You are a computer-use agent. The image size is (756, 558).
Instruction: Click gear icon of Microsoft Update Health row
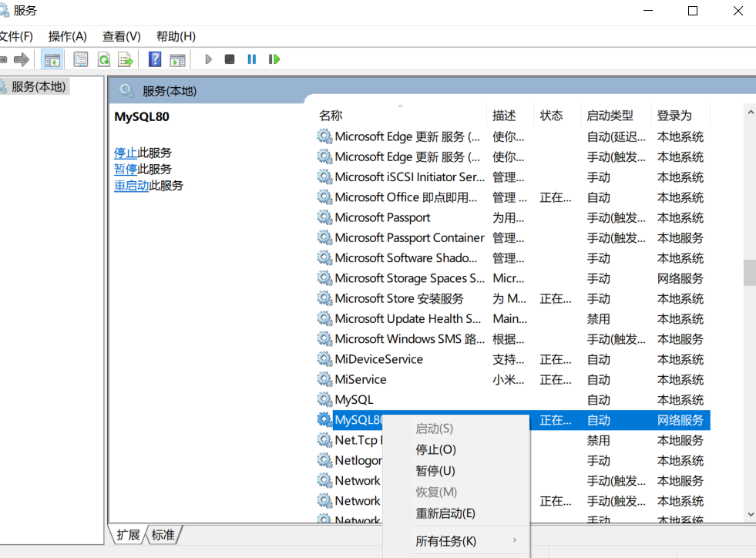tap(324, 319)
